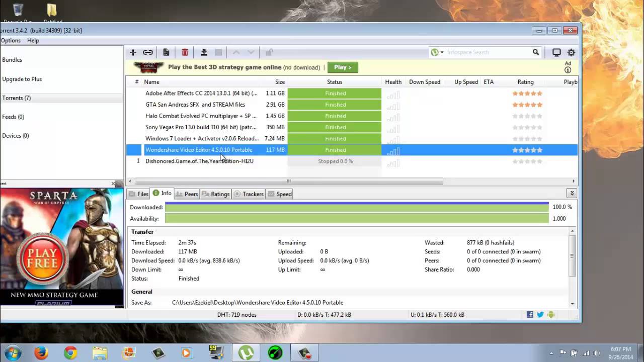Open Firefox from the taskbar
The width and height of the screenshot is (644, 362).
[41, 352]
